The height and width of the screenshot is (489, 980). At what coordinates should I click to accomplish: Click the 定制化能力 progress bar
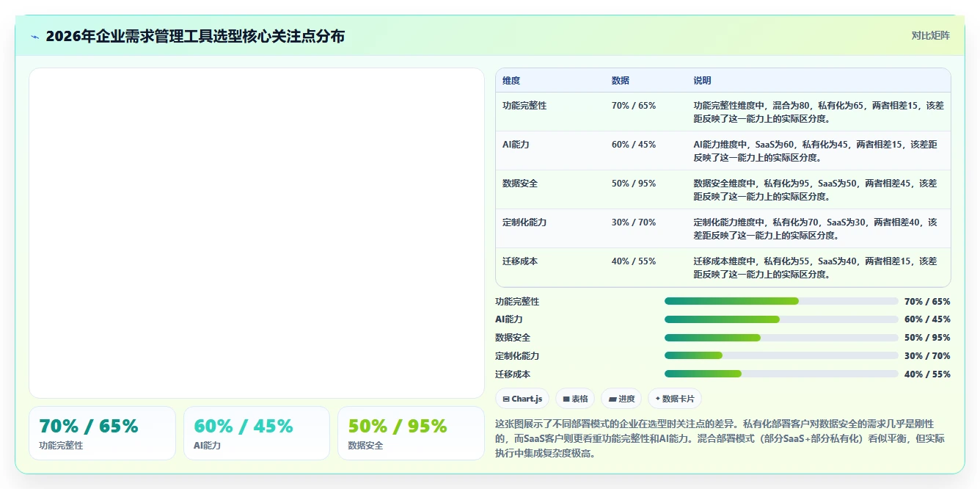pos(781,355)
